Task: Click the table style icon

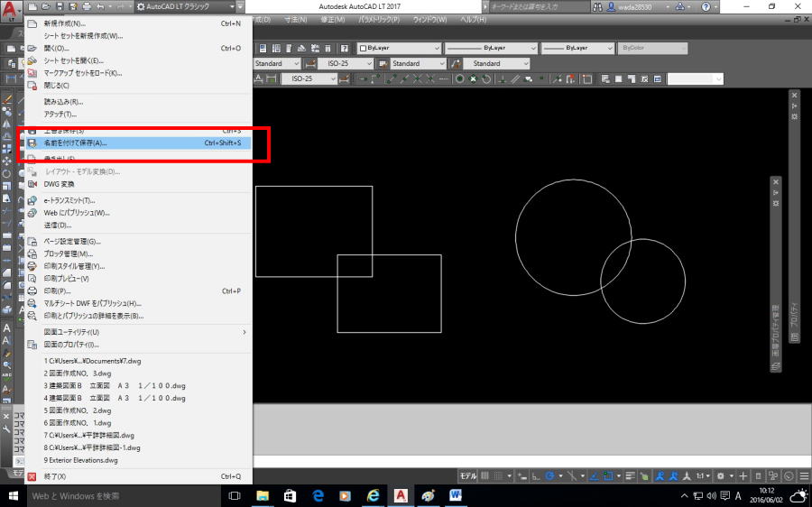Action: point(383,63)
